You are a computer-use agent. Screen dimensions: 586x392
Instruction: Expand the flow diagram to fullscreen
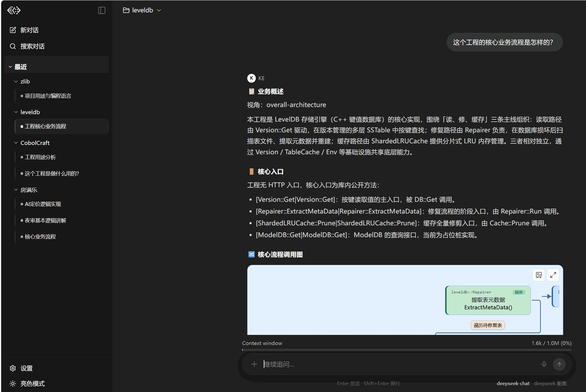pyautogui.click(x=553, y=275)
